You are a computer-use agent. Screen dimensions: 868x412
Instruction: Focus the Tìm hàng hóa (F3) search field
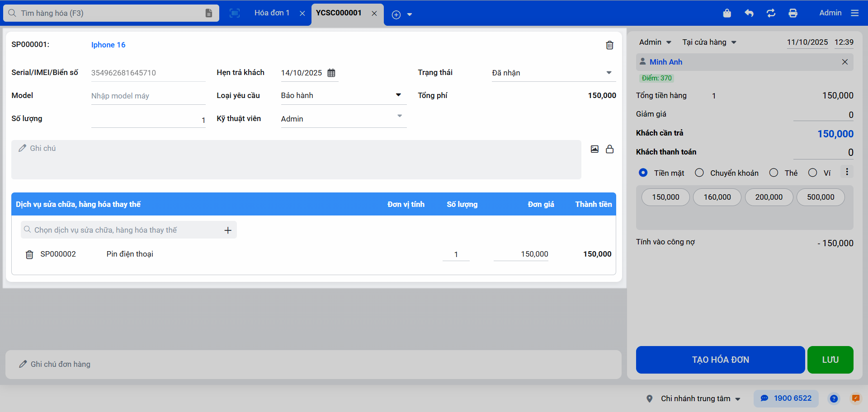pyautogui.click(x=111, y=13)
